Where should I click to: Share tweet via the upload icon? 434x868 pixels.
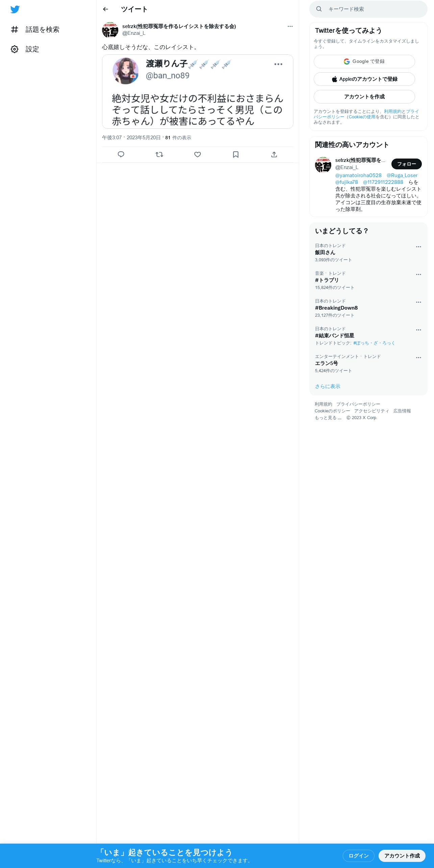274,154
